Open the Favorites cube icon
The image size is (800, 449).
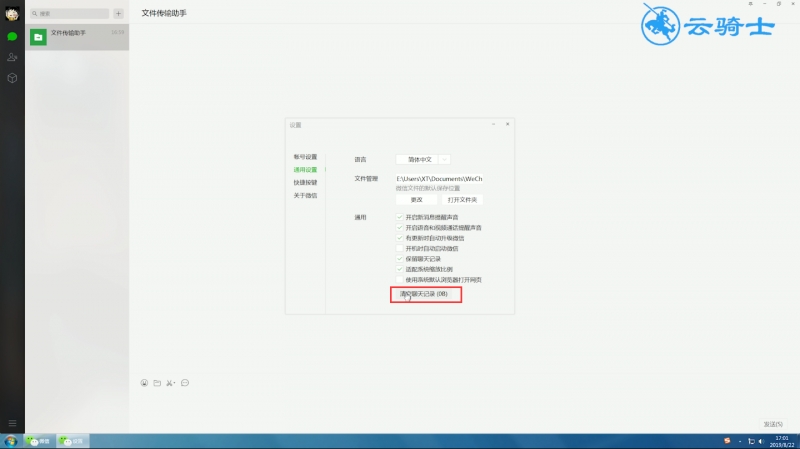12,78
